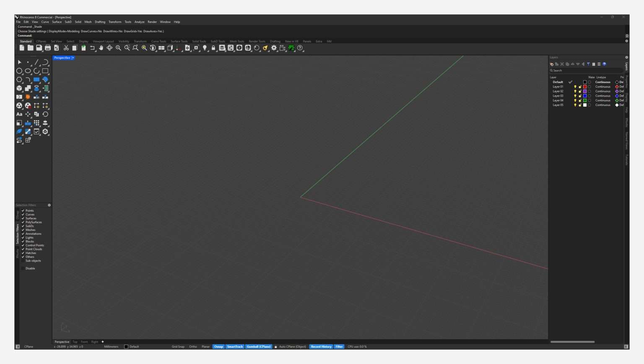Open the Layers panel gear options menu
Viewport: 644px width, 364px height.
coord(627,58)
